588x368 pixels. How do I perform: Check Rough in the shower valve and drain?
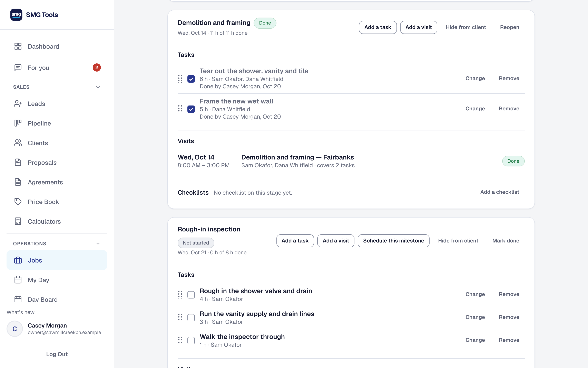point(191,295)
